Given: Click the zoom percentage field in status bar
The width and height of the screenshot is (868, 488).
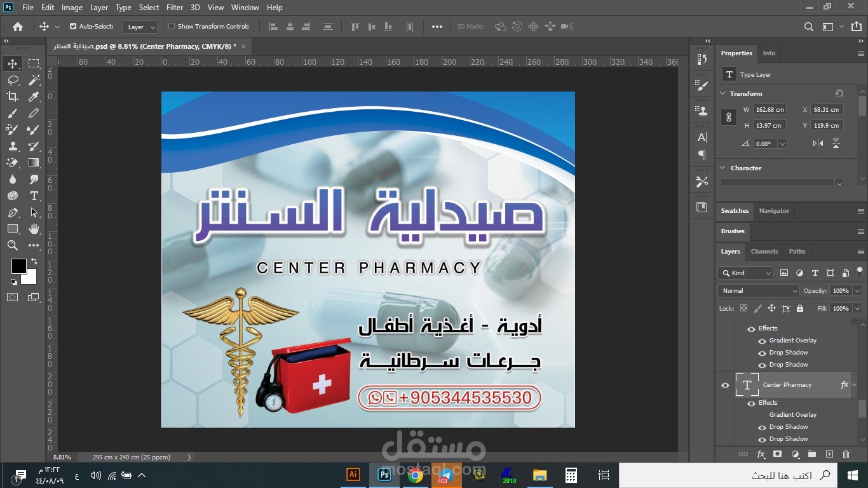Looking at the screenshot, I should tap(62, 457).
